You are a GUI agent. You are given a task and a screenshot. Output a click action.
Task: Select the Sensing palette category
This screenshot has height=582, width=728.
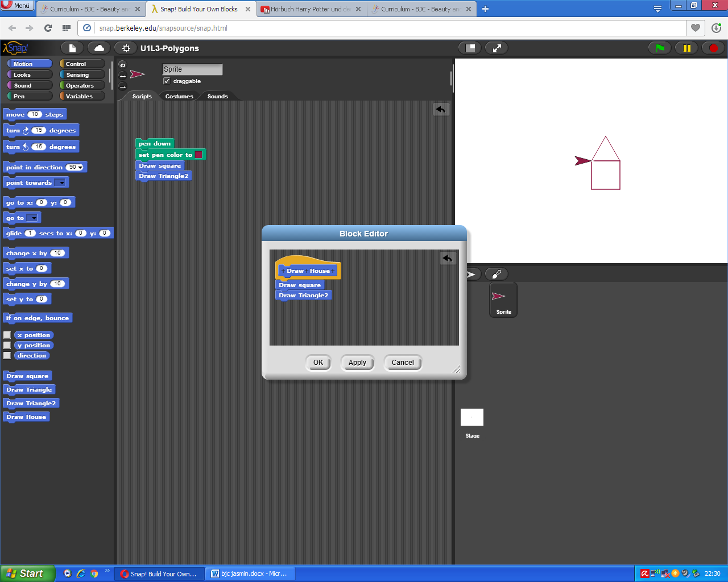[82, 74]
